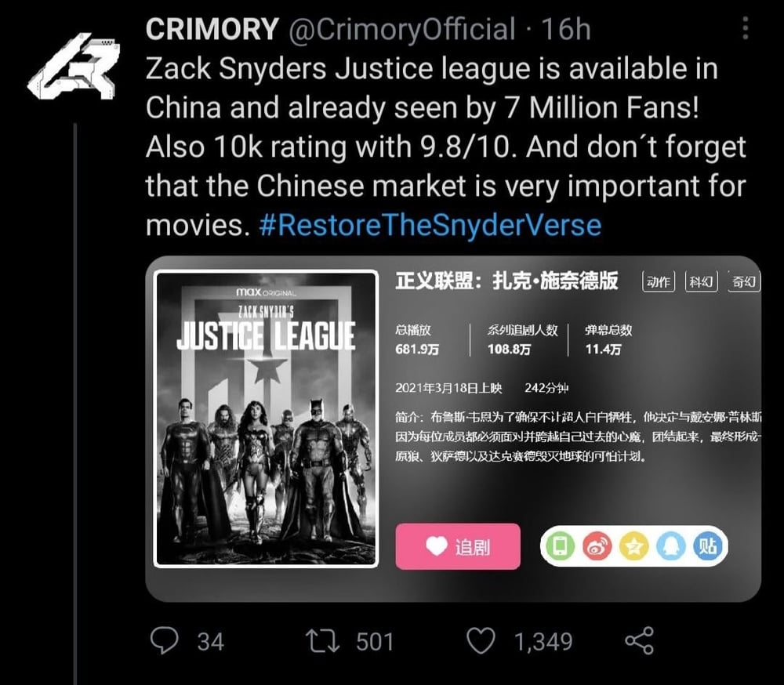Tap the share icon under tweet
The width and height of the screenshot is (784, 685).
point(640,640)
